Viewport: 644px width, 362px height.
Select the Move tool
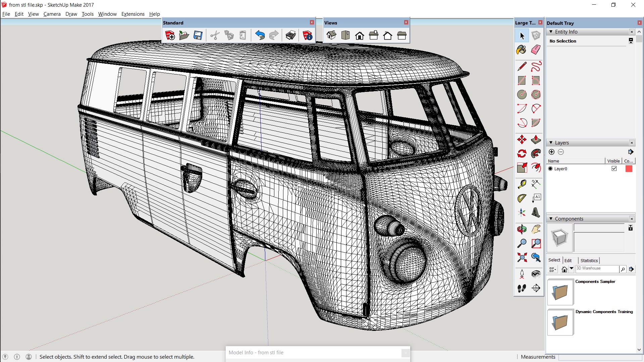(x=522, y=139)
